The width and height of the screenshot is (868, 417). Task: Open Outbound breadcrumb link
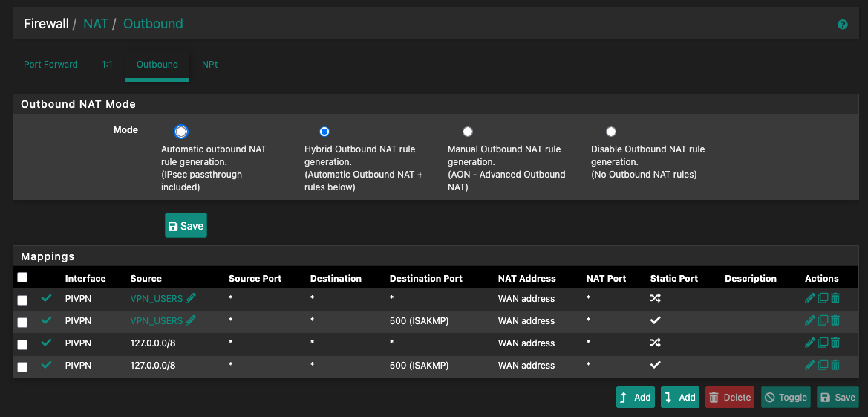point(153,24)
